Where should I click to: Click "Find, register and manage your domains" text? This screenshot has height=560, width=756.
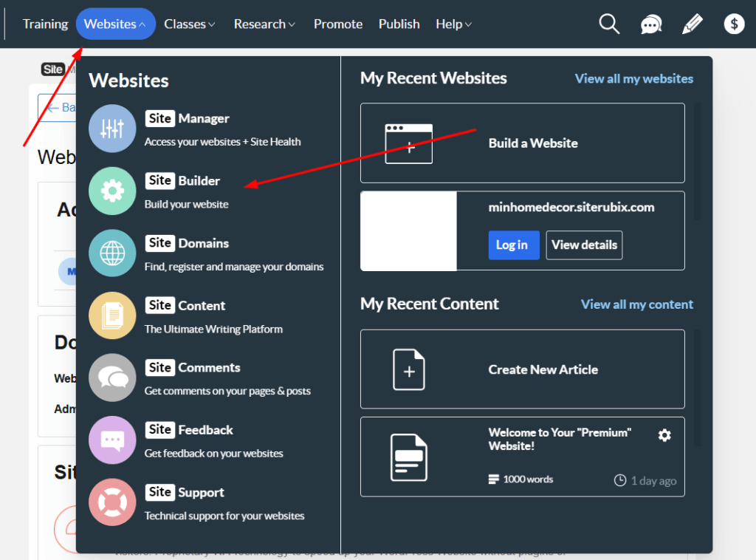click(234, 267)
